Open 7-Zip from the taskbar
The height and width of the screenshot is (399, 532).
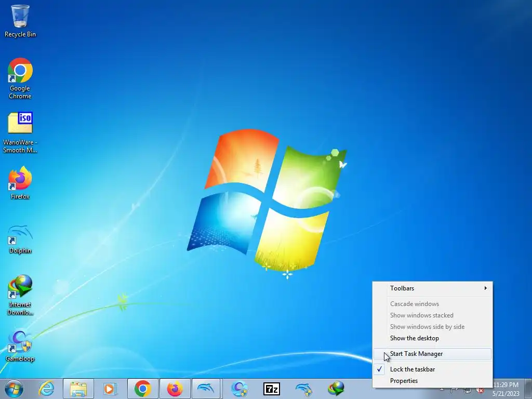[271, 389]
